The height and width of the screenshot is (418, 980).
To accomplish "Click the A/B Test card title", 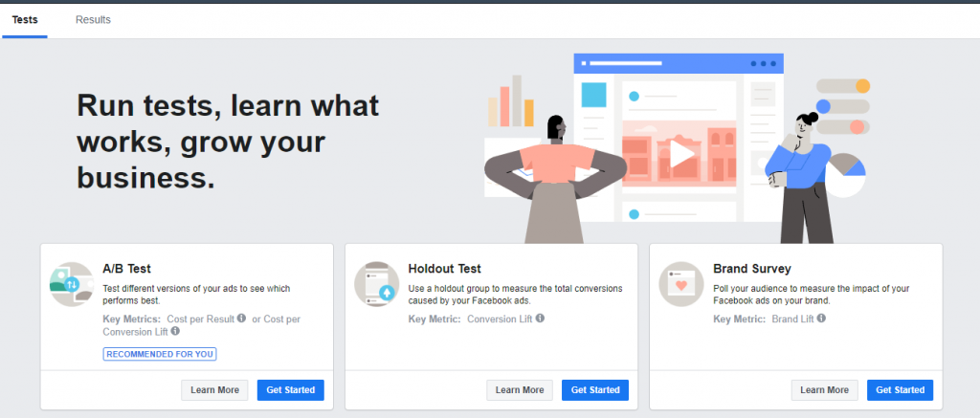I will pyautogui.click(x=126, y=269).
